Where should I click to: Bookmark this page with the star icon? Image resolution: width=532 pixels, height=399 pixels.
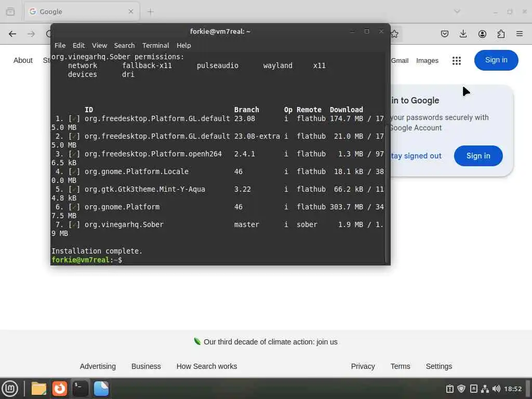tap(394, 34)
